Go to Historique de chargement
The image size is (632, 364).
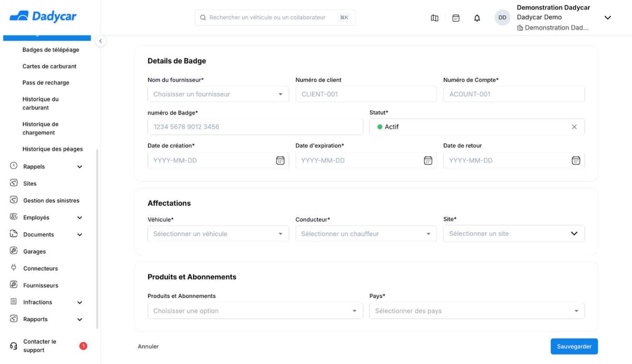pyautogui.click(x=41, y=128)
